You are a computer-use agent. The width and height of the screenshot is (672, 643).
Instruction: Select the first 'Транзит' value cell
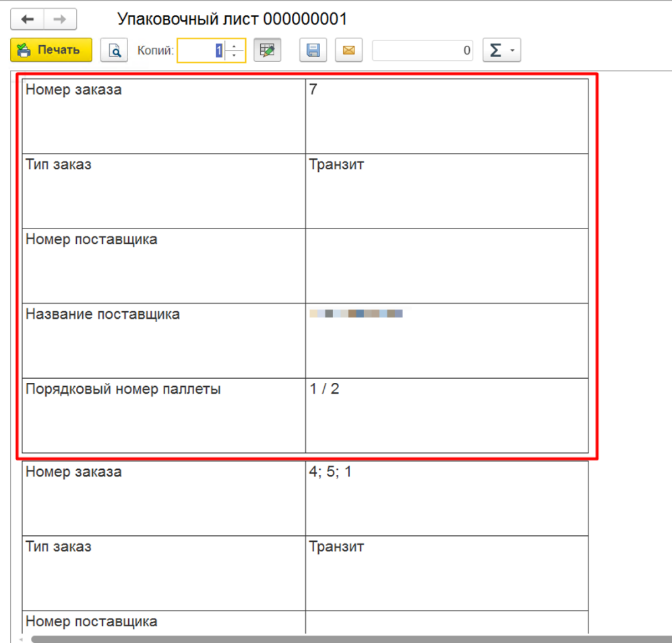tap(447, 191)
